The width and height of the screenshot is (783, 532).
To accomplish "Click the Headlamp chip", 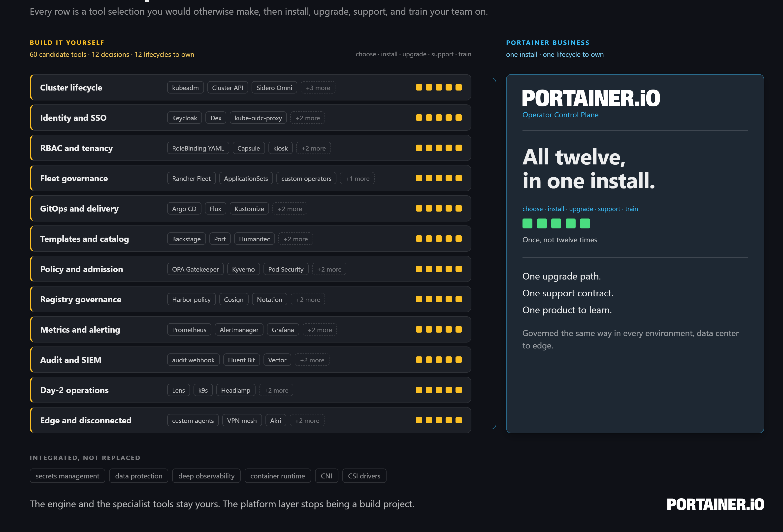I will point(235,390).
